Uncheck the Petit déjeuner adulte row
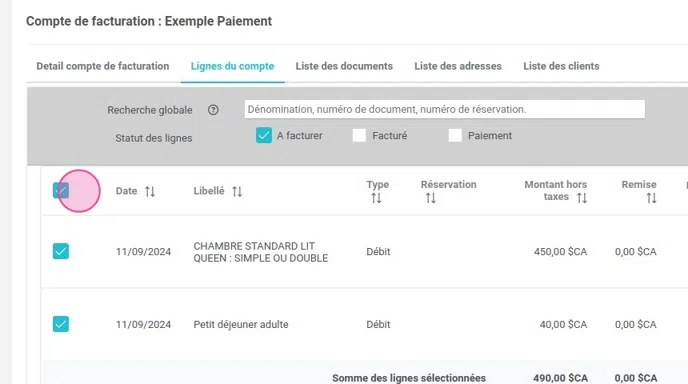The image size is (688, 384). (x=61, y=324)
